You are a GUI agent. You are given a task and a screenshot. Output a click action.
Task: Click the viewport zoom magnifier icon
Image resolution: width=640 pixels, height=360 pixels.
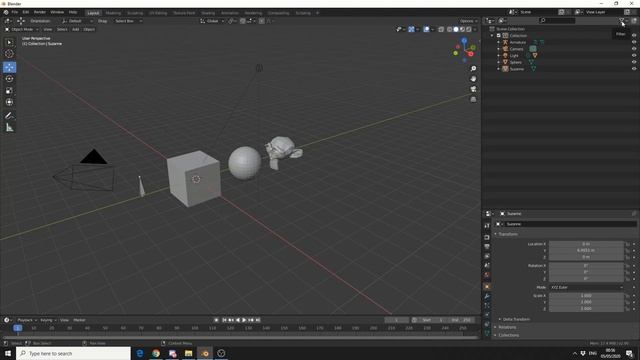pos(473,69)
